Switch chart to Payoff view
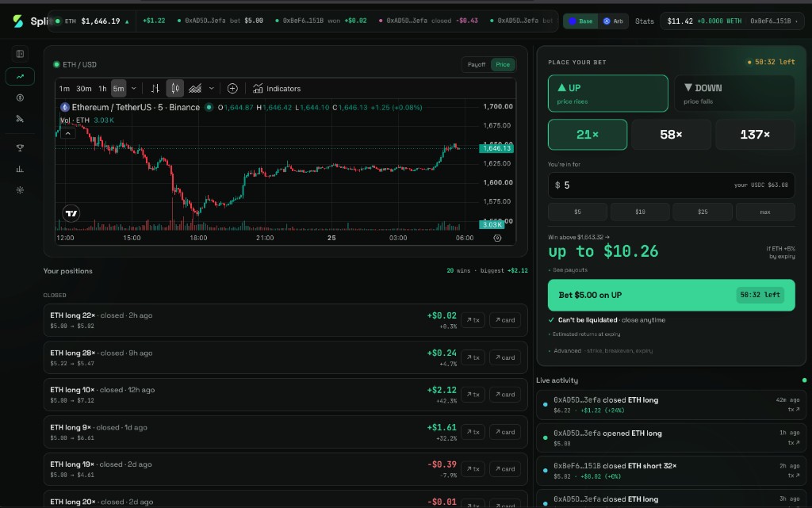The width and height of the screenshot is (812, 508). pos(476,65)
